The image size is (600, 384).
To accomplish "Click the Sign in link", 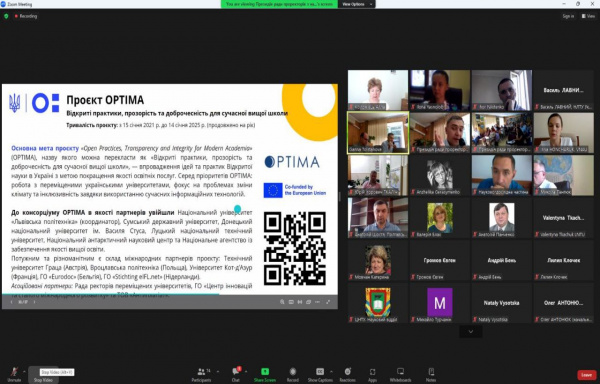I will point(568,16).
